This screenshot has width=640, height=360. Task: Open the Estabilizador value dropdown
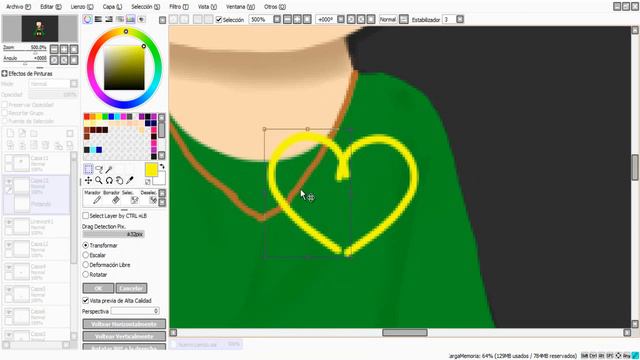coord(460,19)
